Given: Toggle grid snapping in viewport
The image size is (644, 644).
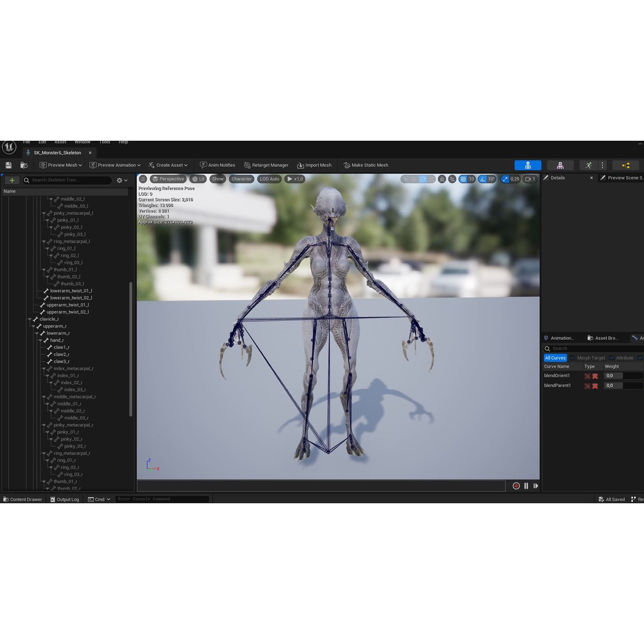Looking at the screenshot, I should point(463,179).
